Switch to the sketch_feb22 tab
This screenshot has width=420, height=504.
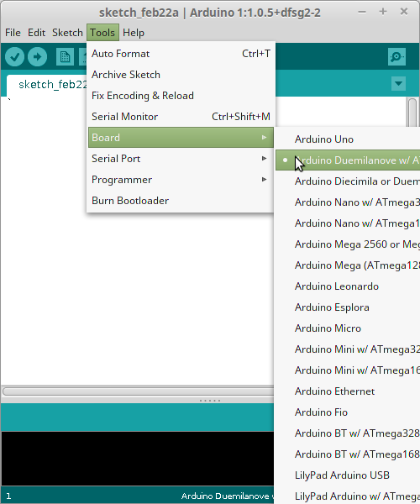coord(47,85)
